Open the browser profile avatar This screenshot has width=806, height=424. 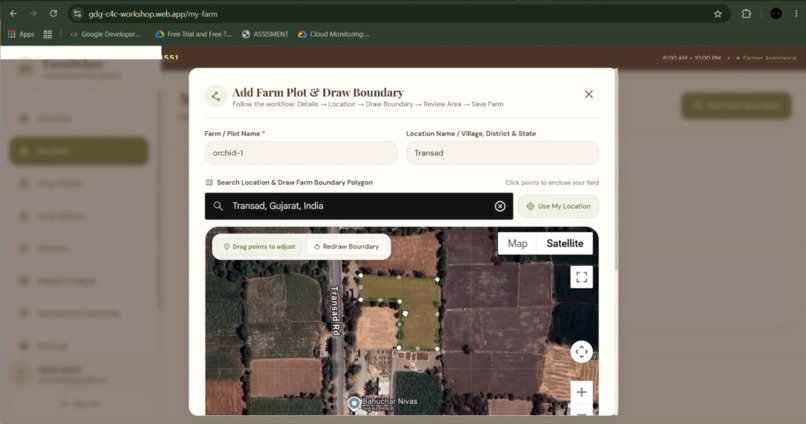pyautogui.click(x=776, y=14)
